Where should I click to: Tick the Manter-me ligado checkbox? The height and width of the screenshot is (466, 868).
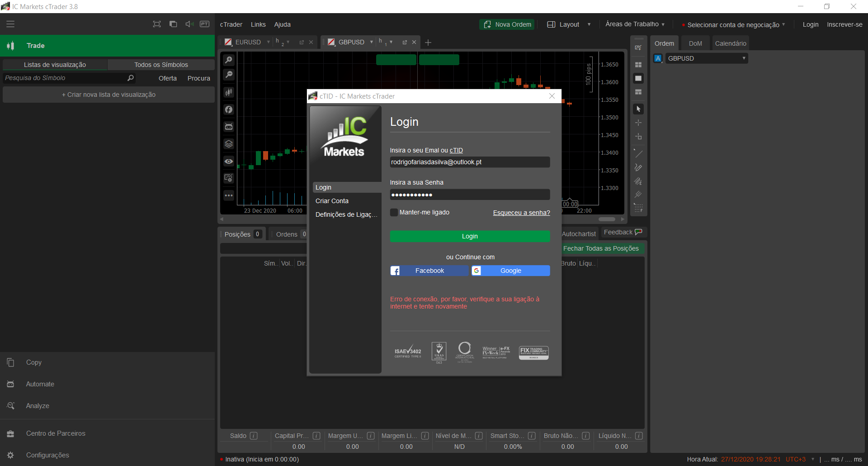394,212
